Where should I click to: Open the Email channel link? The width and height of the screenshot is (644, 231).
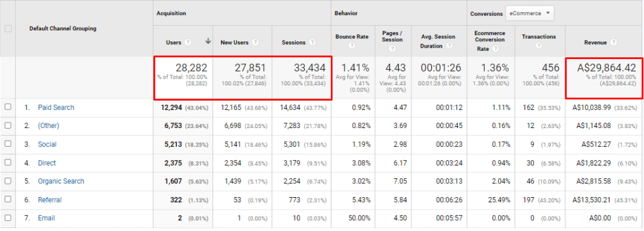coord(47,218)
